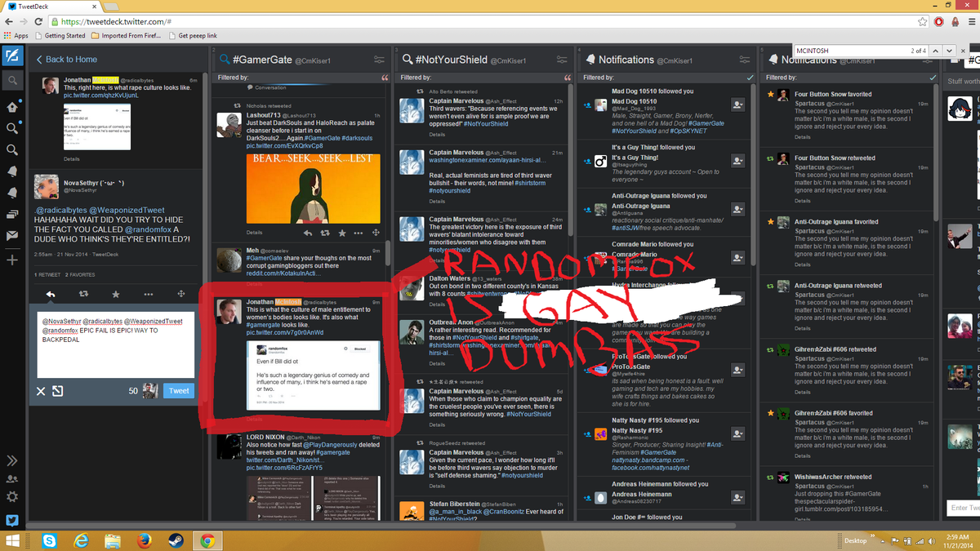The image size is (980, 551).
Task: Open more actions on Lashout713 tweet
Action: pos(360,233)
